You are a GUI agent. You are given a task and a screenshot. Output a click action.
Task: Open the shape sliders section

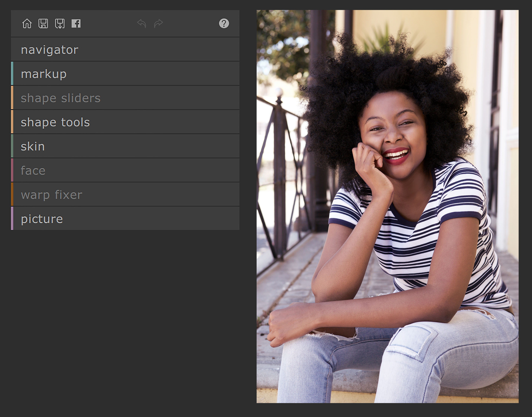pos(125,98)
